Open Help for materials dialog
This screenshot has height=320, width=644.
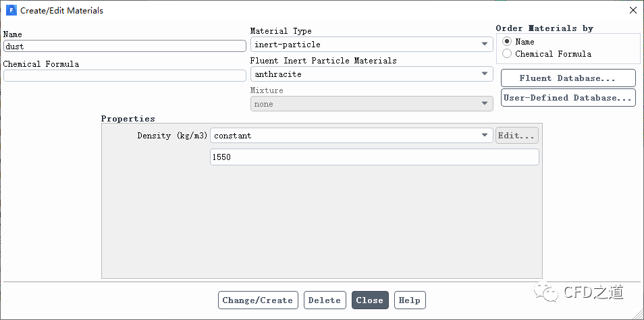(409, 300)
